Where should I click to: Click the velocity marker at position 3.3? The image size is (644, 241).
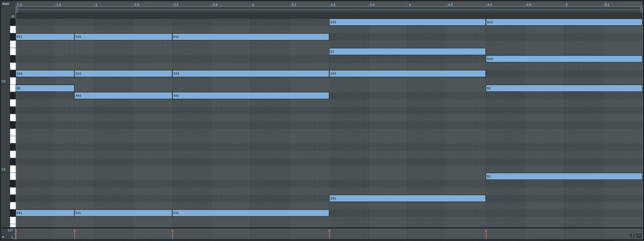[x=329, y=231]
